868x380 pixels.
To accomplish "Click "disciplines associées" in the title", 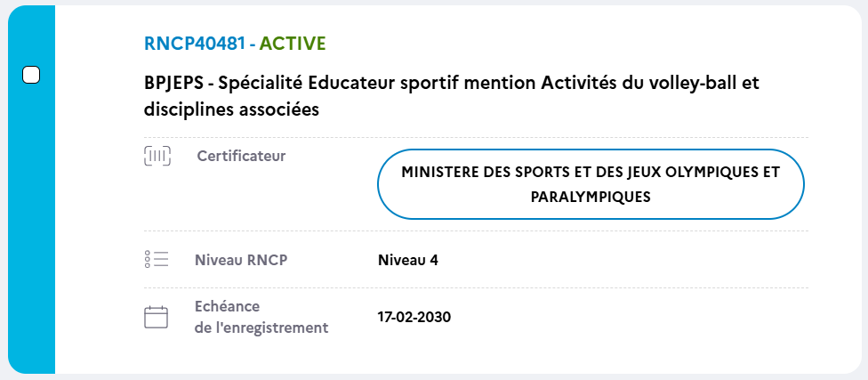I will (x=231, y=109).
